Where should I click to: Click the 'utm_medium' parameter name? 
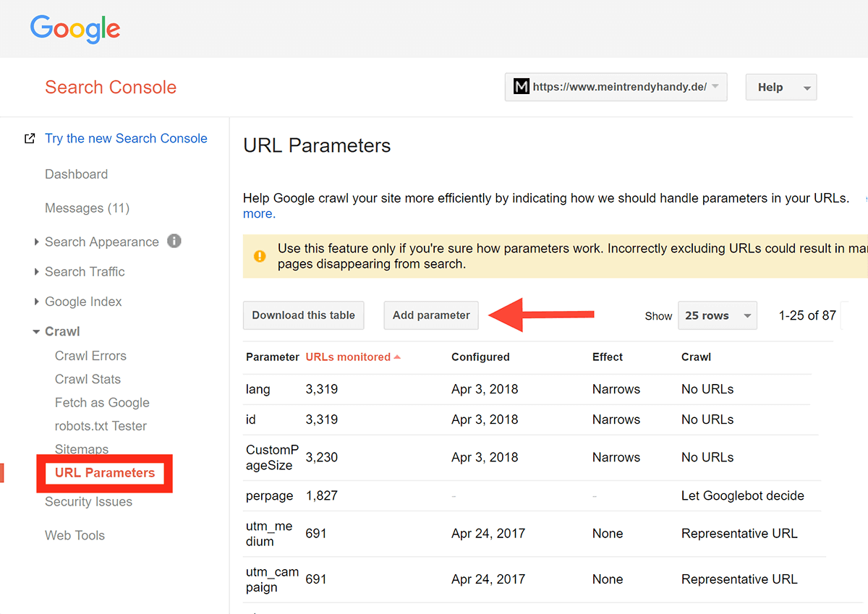click(x=269, y=534)
